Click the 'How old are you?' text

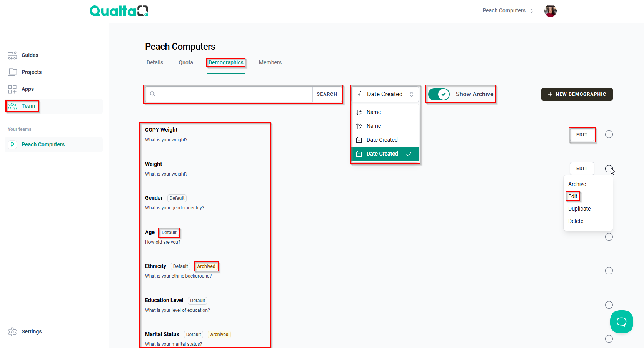(163, 242)
